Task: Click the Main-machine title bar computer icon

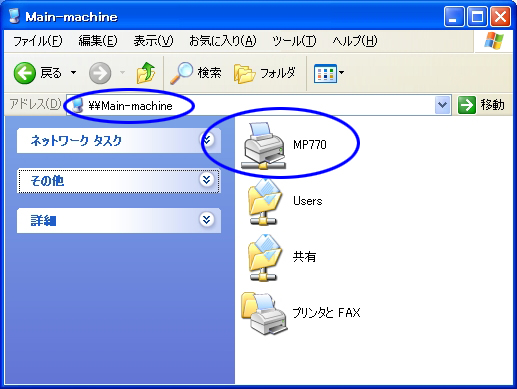Action: [x=14, y=16]
